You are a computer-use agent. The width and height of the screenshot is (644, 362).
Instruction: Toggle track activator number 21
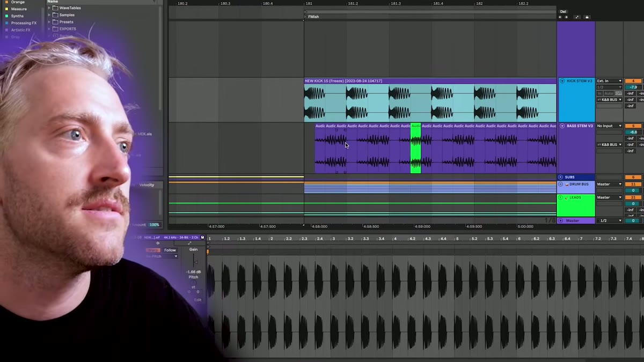(x=633, y=197)
